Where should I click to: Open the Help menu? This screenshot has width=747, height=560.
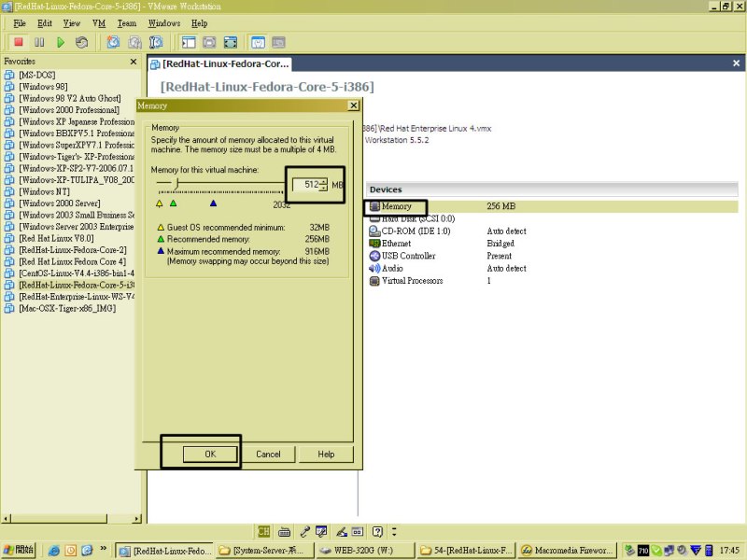click(x=199, y=23)
